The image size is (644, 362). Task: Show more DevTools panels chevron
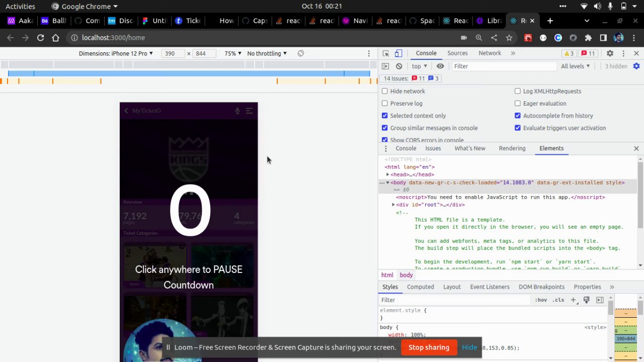coord(513,53)
